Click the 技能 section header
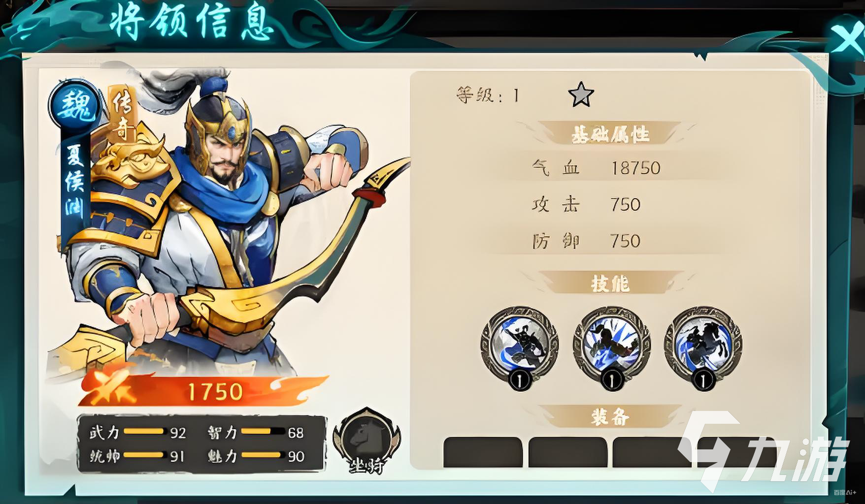Screen dimensions: 865x504 (x=610, y=283)
